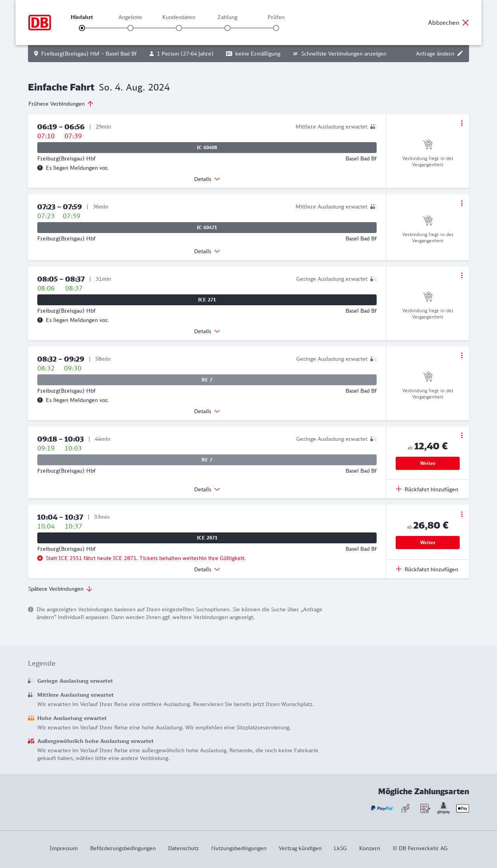Viewport: 497px width, 868px height.
Task: Click pencil icon for Anfrage ändern
Action: [460, 54]
